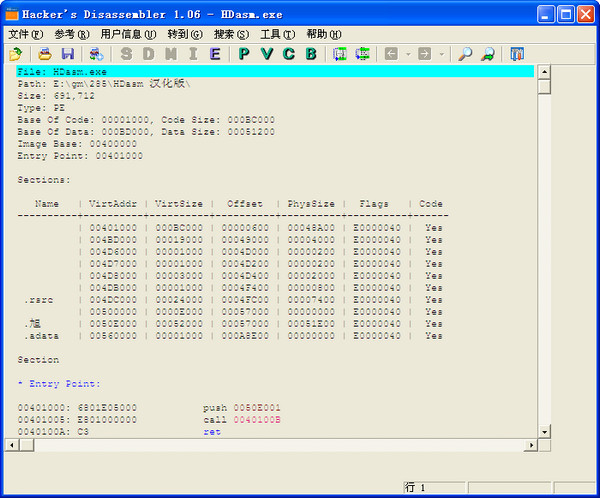Screen dimensions: 600x498
Task: Open the 帮助 menu
Action: [x=322, y=34]
